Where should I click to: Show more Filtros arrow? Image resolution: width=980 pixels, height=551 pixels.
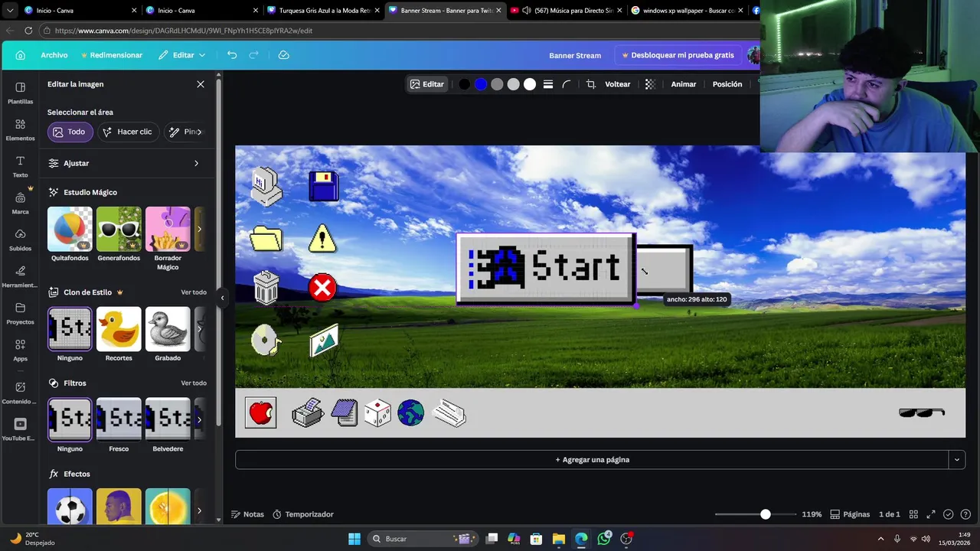199,419
